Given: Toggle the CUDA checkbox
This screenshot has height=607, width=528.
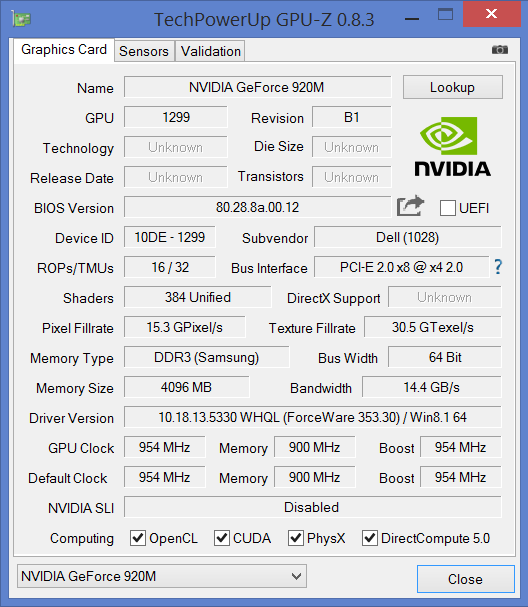Looking at the screenshot, I should 222,538.
